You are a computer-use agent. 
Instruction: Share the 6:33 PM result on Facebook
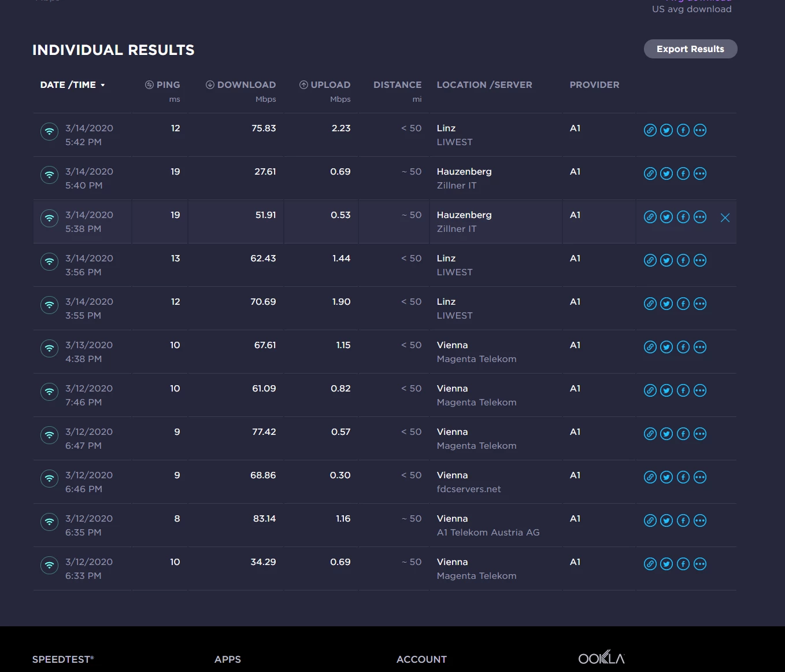click(683, 564)
